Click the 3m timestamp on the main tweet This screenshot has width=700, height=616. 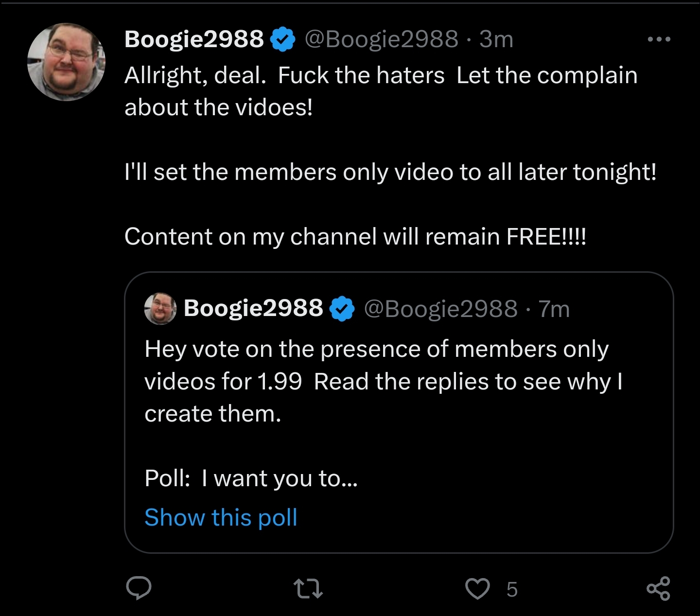coord(496,39)
